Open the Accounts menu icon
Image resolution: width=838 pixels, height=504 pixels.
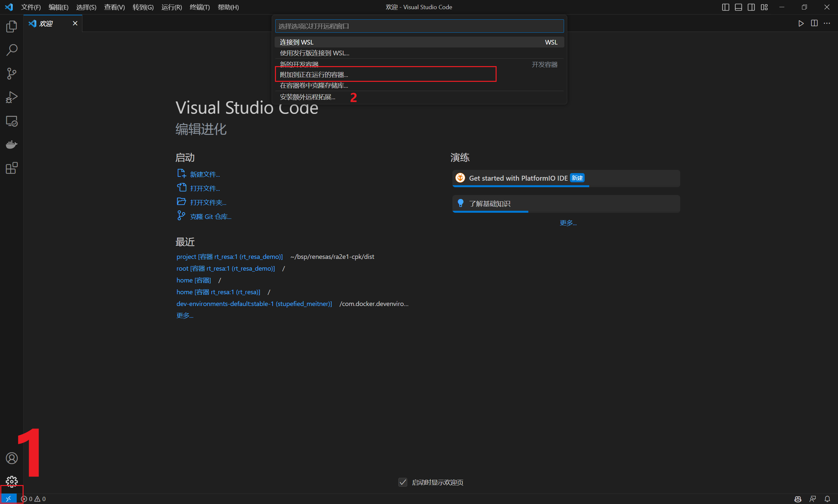pyautogui.click(x=11, y=458)
